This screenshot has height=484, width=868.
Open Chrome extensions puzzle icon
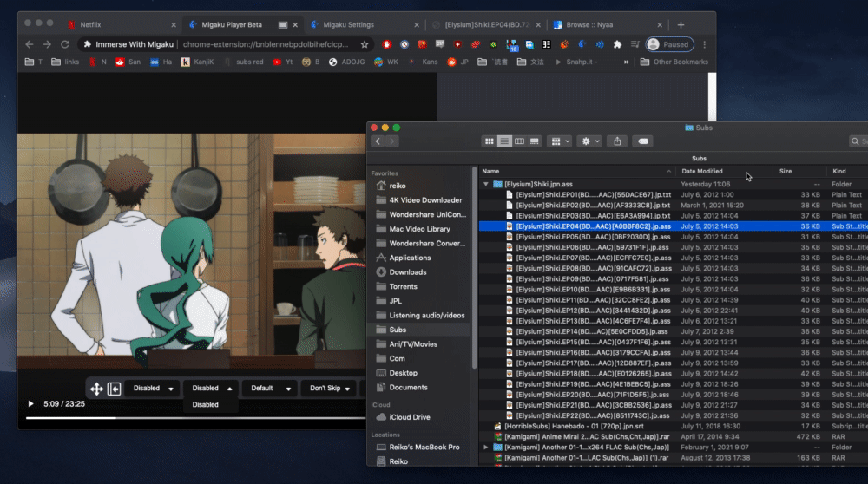tap(617, 44)
